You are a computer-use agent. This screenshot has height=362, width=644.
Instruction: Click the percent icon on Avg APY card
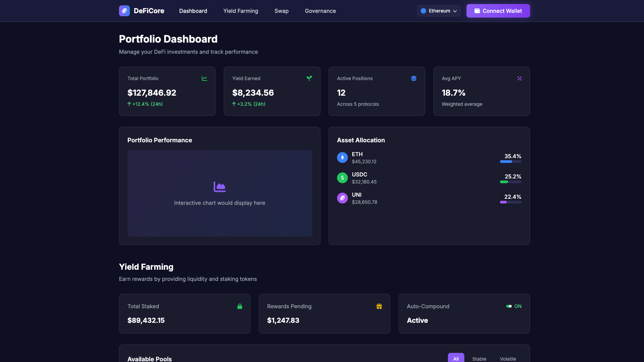519,78
